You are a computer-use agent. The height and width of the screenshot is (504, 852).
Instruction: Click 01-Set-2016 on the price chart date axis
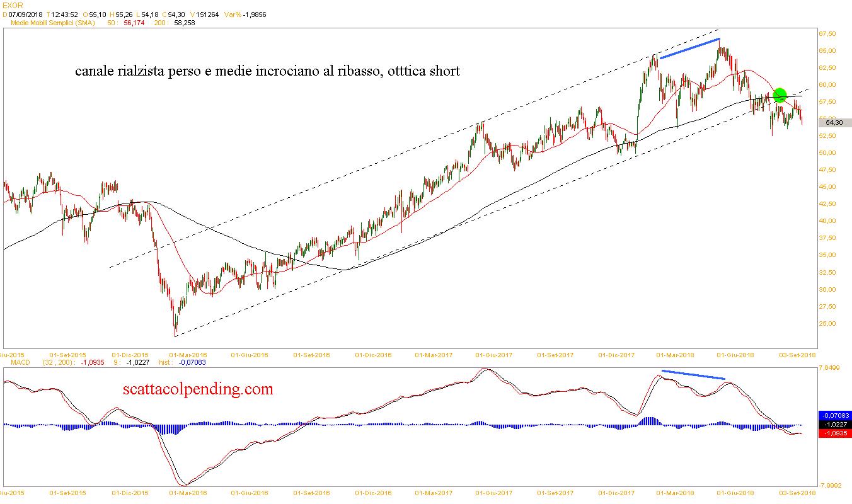coord(312,355)
